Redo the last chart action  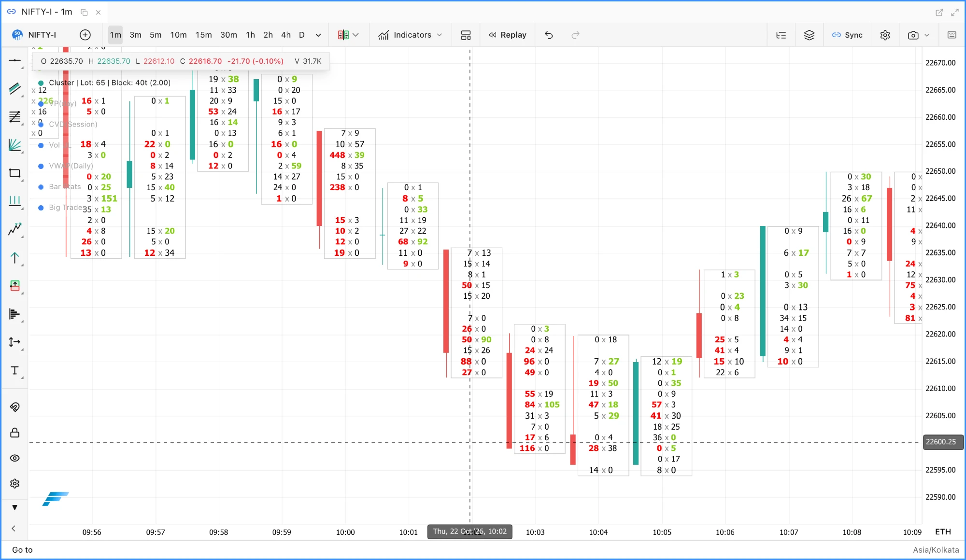click(x=575, y=35)
